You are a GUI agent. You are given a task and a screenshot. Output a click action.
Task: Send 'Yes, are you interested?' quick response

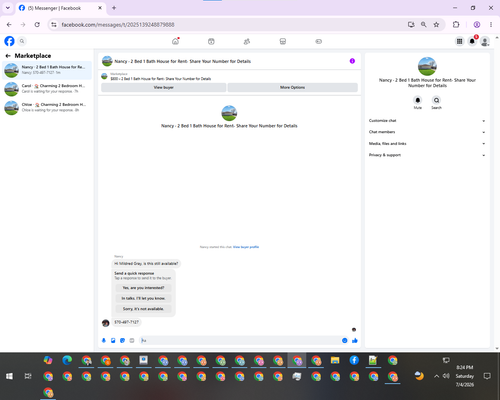point(143,288)
